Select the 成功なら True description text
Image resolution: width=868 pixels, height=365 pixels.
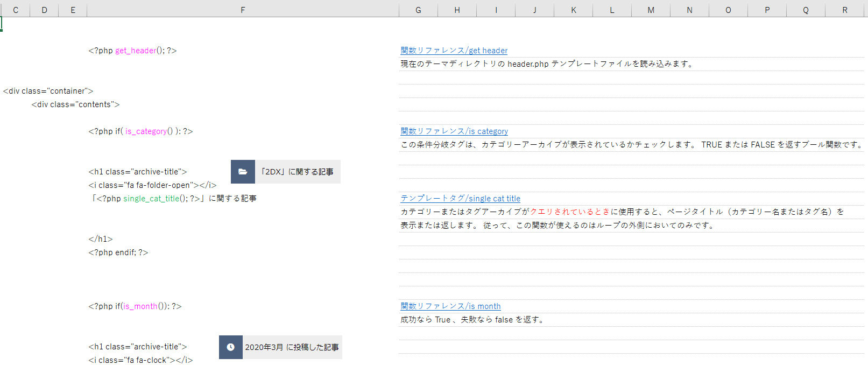tap(473, 320)
